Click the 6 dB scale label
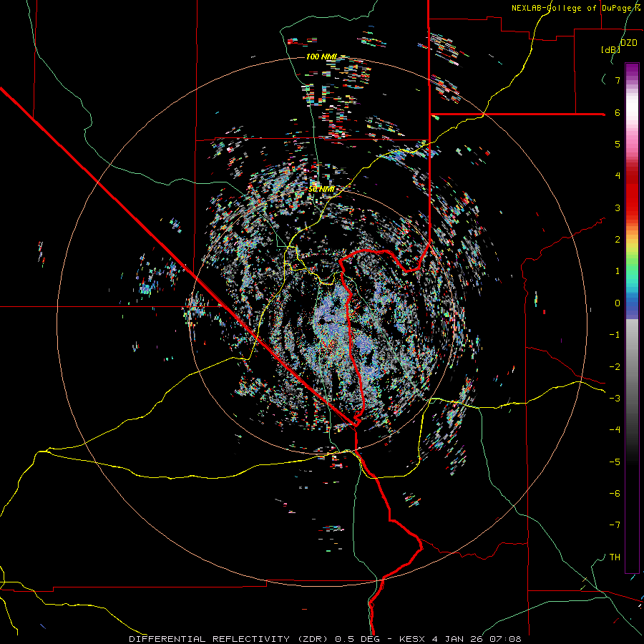Viewport: 644px width, 644px height. click(618, 112)
